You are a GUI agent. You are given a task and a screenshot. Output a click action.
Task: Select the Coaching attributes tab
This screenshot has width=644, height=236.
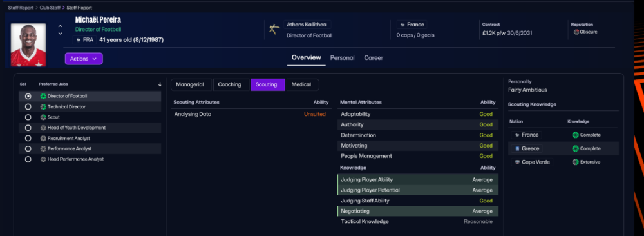231,84
